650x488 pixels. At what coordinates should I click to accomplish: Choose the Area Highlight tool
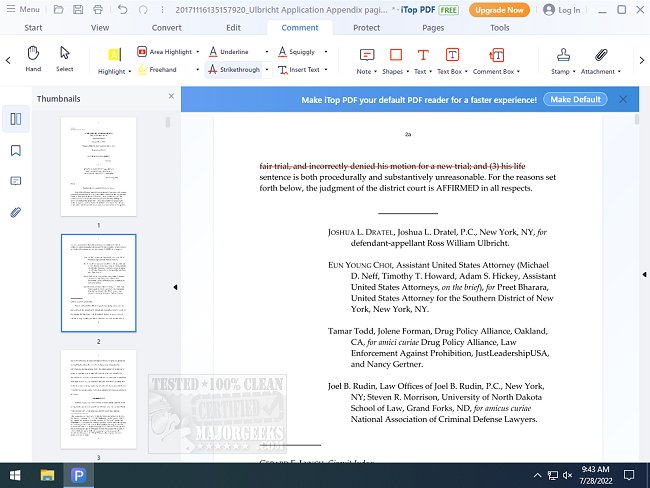click(164, 51)
